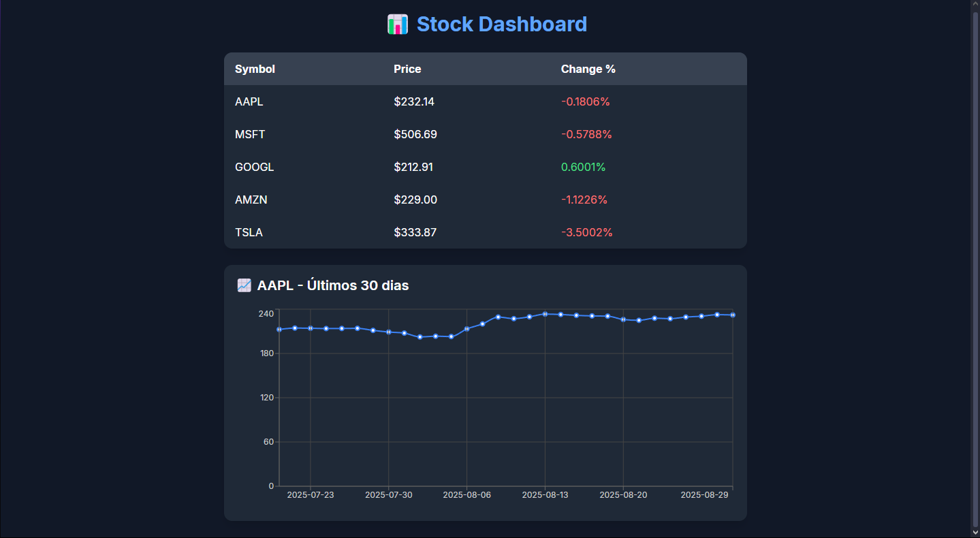Click the scrollbar up arrow
The width and height of the screenshot is (980, 538).
pyautogui.click(x=975, y=5)
